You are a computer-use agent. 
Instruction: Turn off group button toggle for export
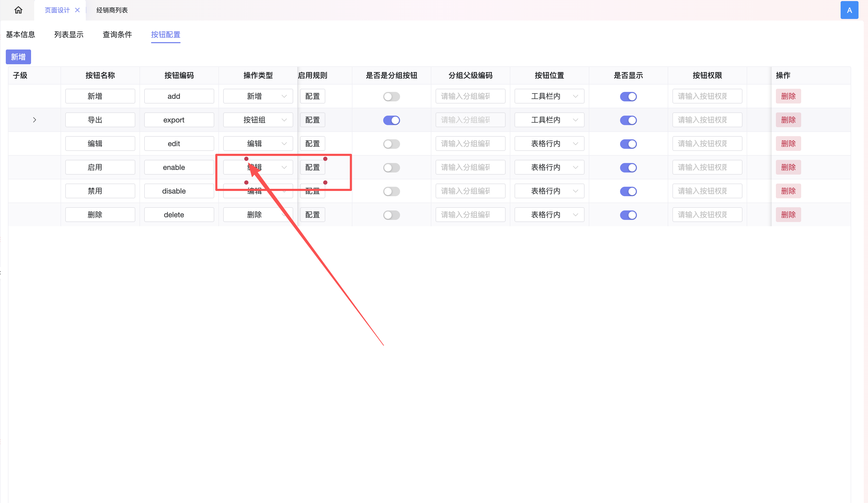(x=391, y=120)
